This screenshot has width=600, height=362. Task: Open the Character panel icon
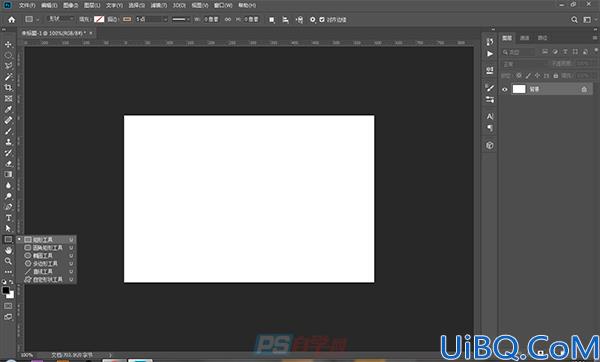click(490, 116)
